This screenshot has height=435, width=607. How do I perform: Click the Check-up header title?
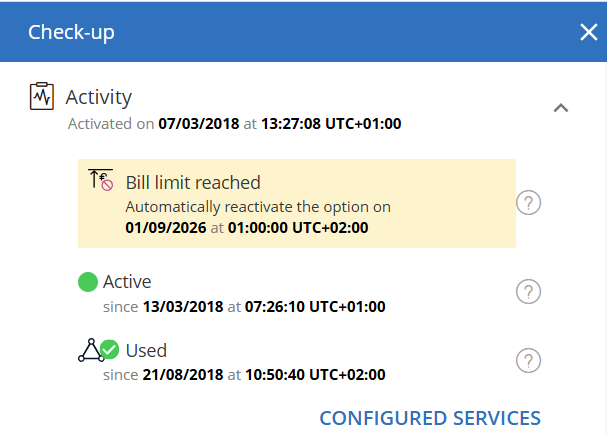point(71,33)
